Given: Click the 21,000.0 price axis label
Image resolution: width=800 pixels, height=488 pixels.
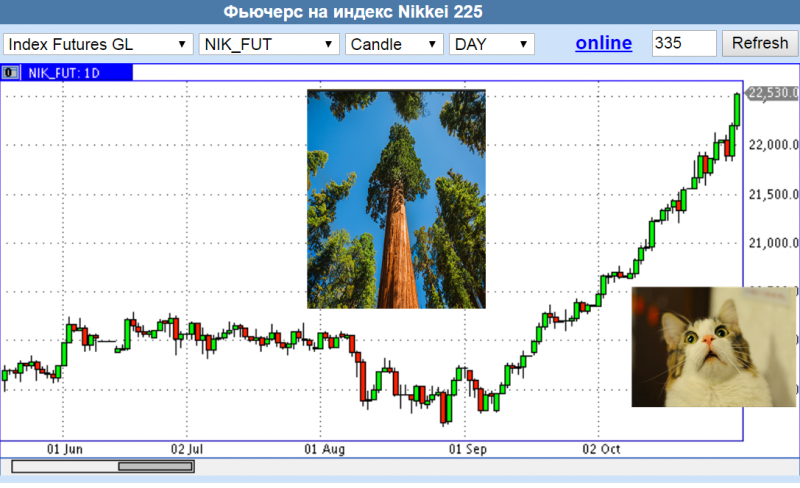Looking at the screenshot, I should [x=773, y=242].
